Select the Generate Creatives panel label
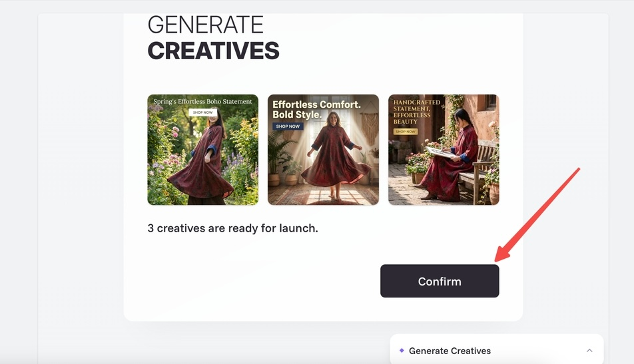The height and width of the screenshot is (364, 634). (x=450, y=351)
